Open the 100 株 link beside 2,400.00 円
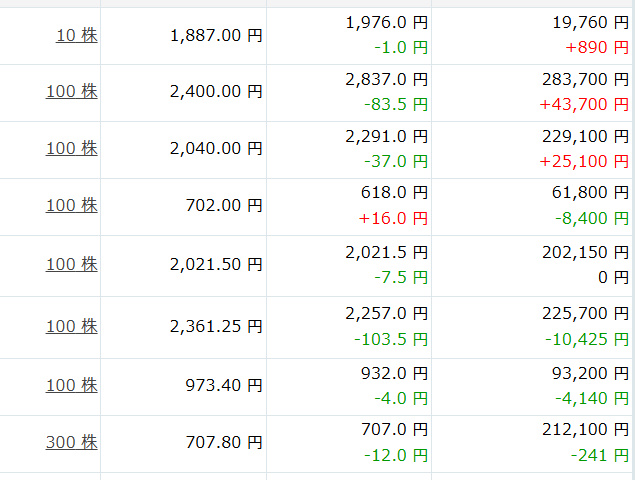The height and width of the screenshot is (480, 640). [x=72, y=91]
